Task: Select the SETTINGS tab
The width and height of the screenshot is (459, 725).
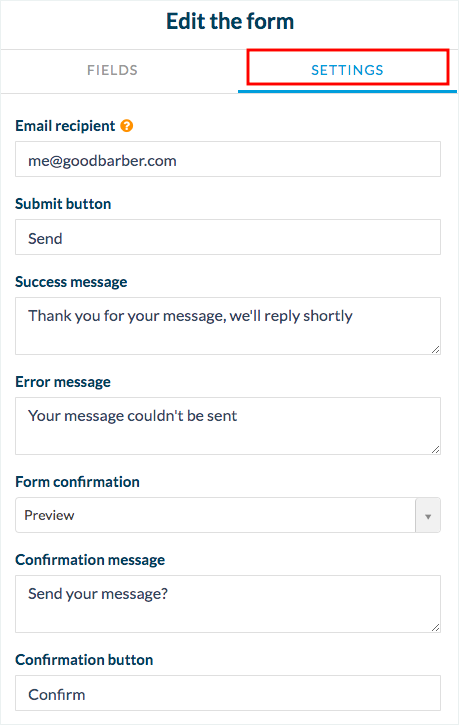Action: pos(347,70)
